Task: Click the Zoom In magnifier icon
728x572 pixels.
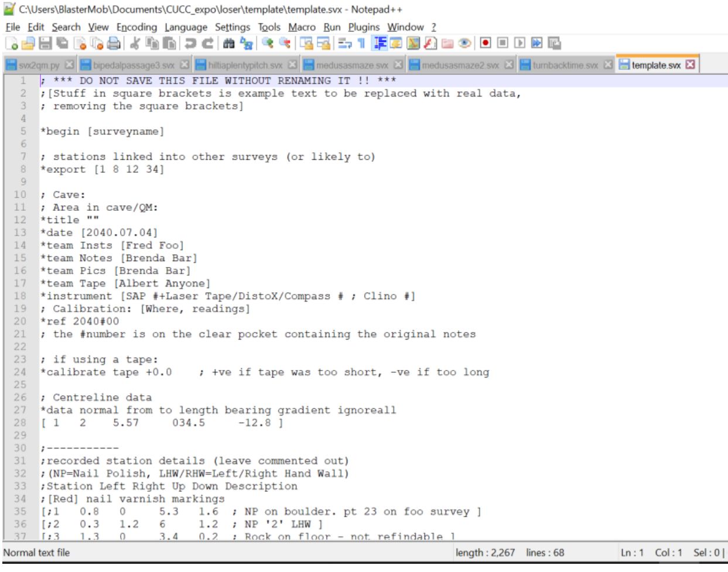Action: pyautogui.click(x=268, y=43)
